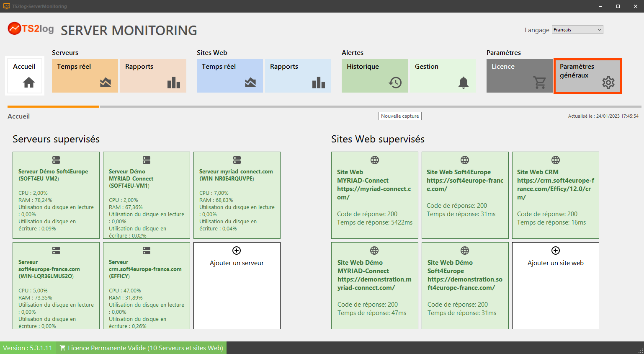Click the window resize grip

click(641, 351)
